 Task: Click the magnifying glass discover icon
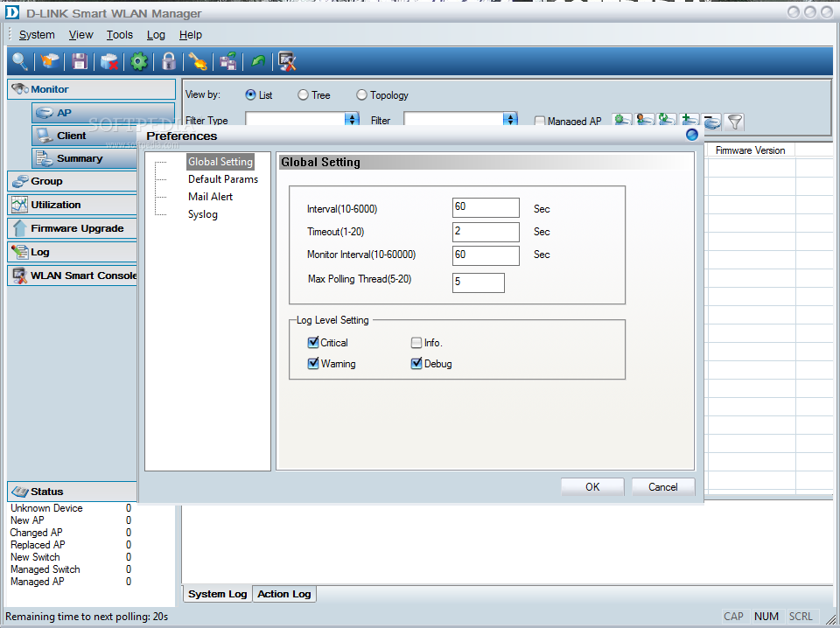coord(20,61)
